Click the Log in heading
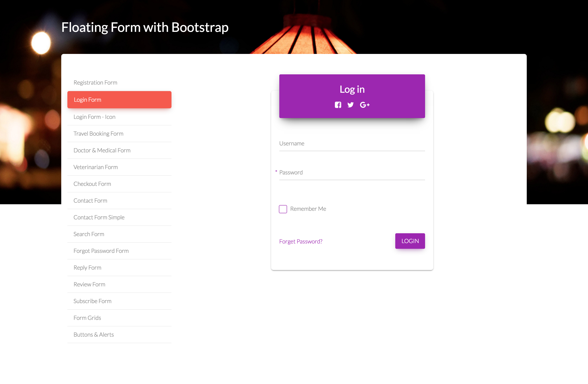The height and width of the screenshot is (384, 588). coord(352,89)
